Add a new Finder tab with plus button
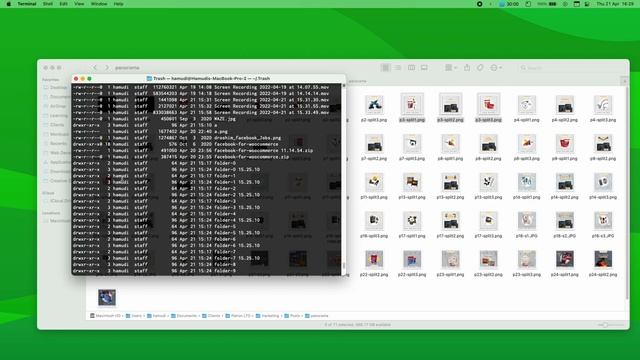Viewport: 640px width, 360px height. pyautogui.click(x=624, y=81)
